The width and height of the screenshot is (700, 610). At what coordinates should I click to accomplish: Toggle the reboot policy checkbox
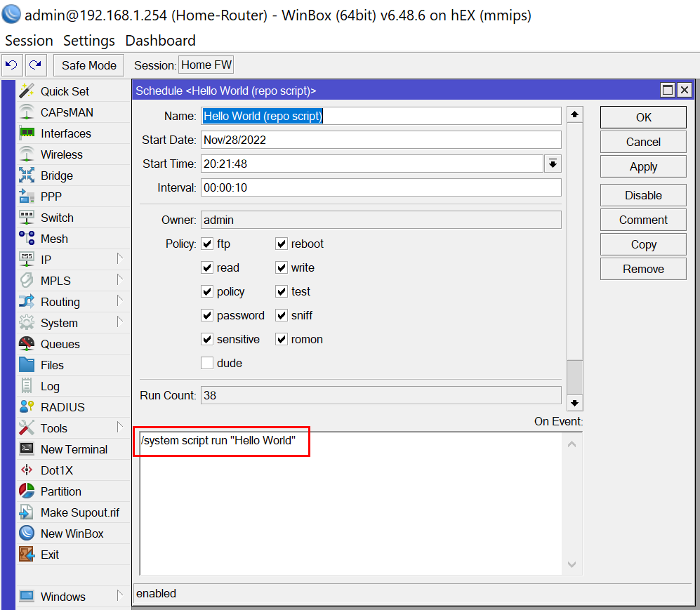click(282, 244)
